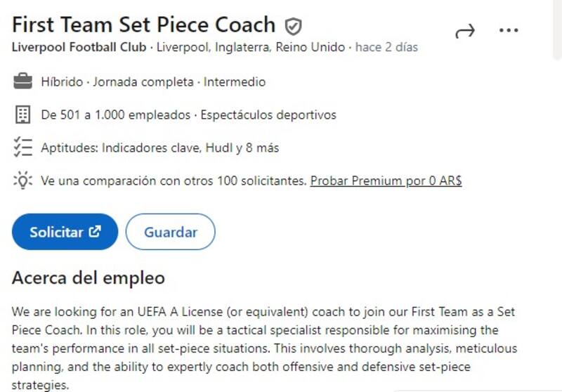
Task: Click the share arrow icon
Action: pyautogui.click(x=465, y=31)
